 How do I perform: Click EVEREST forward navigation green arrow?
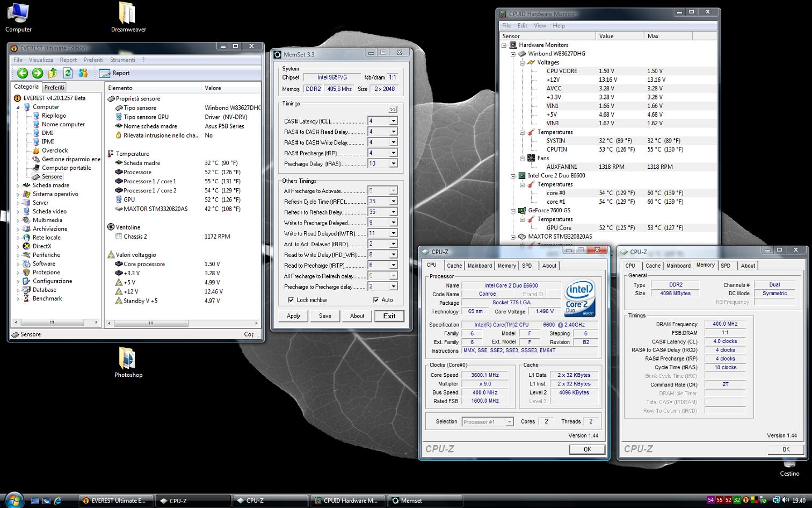pyautogui.click(x=38, y=73)
